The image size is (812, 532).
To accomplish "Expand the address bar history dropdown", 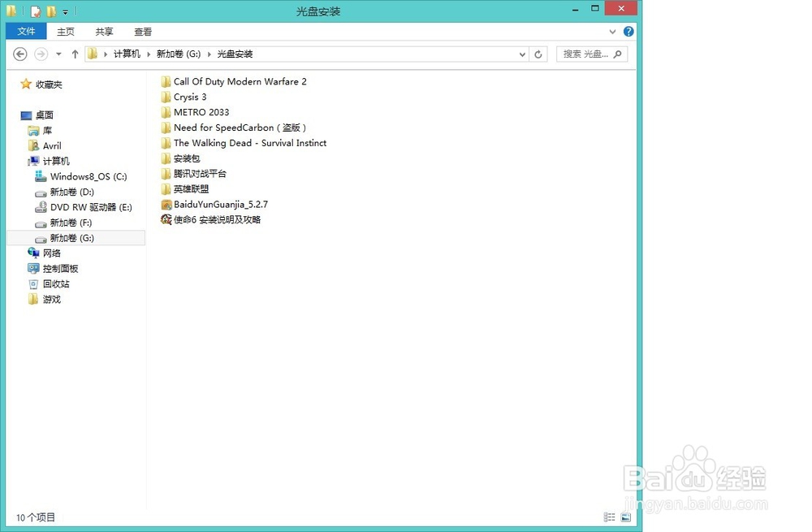I will 523,54.
